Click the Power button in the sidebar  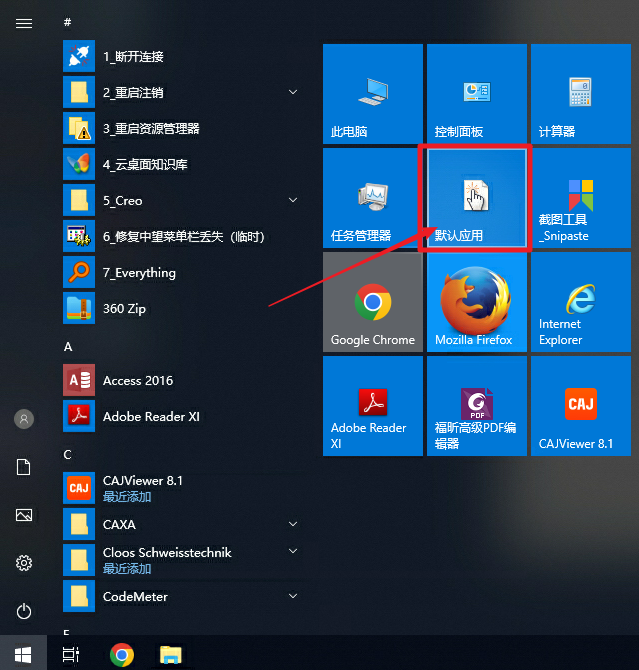[x=24, y=611]
